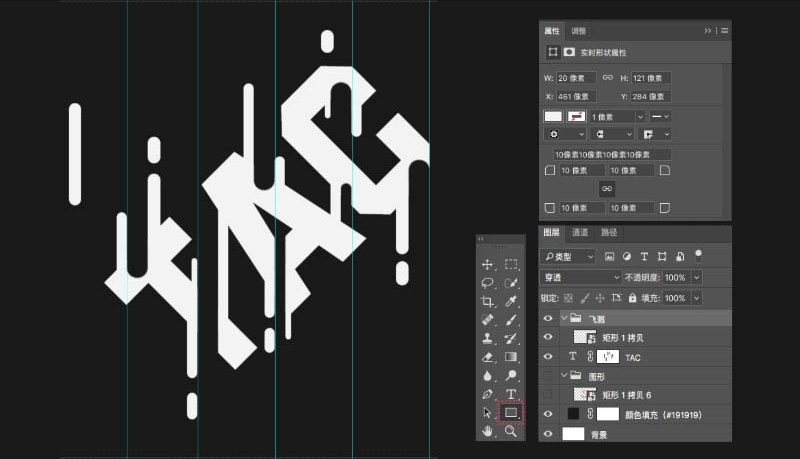Viewport: 800px width, 459px height.
Task: Switch to the 属性 tab
Action: [x=552, y=31]
